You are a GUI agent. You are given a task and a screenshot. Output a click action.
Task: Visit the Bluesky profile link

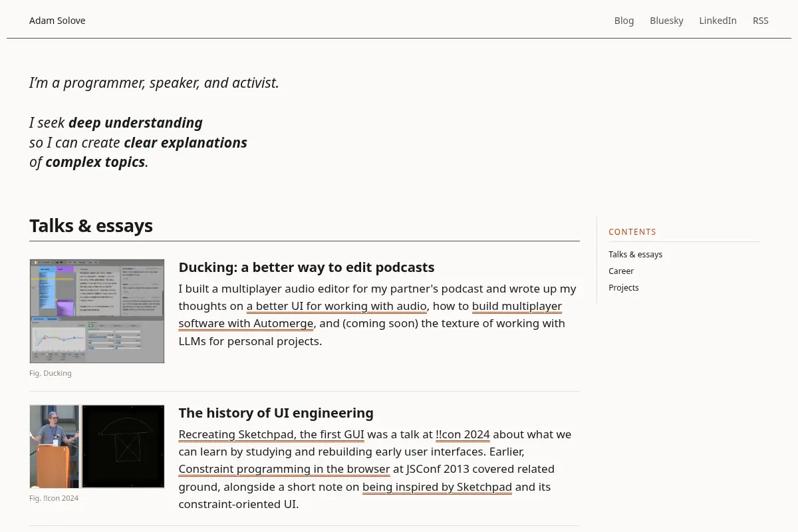pyautogui.click(x=666, y=21)
